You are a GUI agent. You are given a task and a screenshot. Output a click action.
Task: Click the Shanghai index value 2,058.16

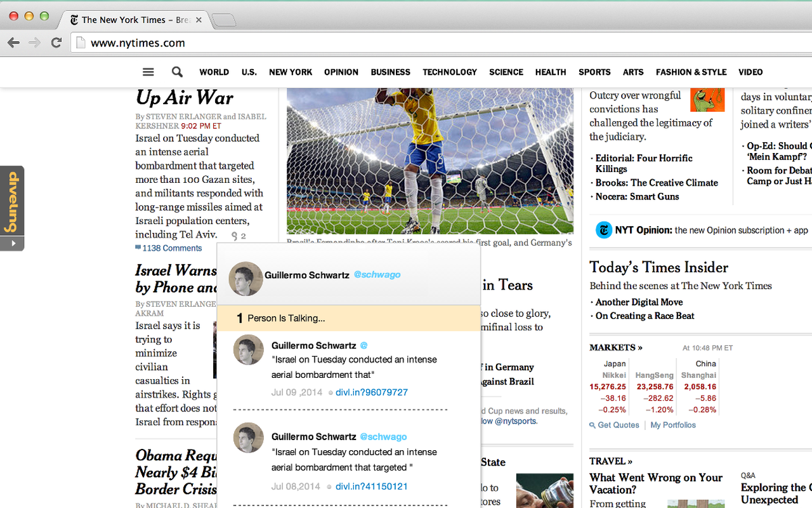point(700,387)
